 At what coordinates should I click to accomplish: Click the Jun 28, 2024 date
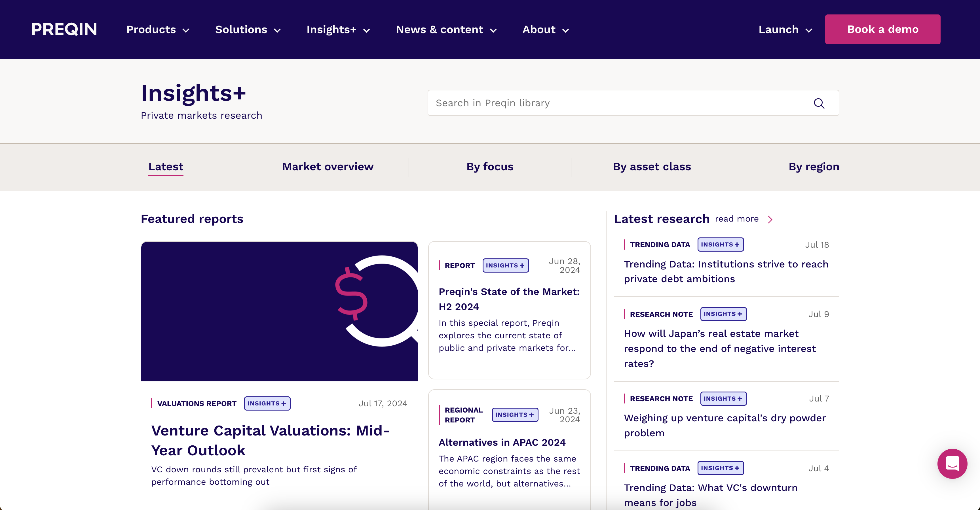pos(565,266)
